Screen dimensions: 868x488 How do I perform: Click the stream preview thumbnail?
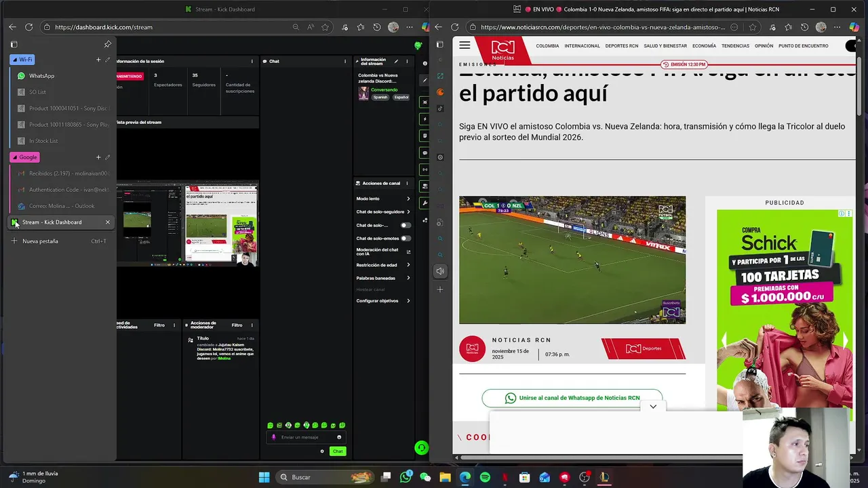[187, 224]
